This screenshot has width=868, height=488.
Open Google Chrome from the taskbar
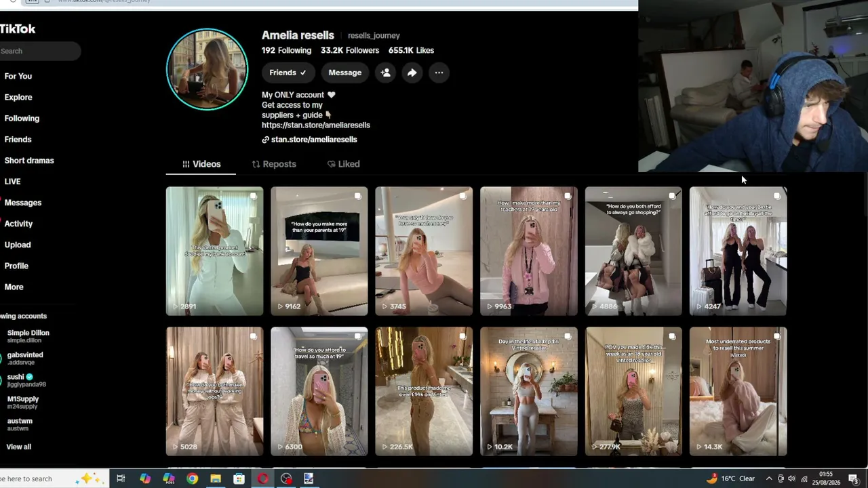pyautogui.click(x=193, y=479)
